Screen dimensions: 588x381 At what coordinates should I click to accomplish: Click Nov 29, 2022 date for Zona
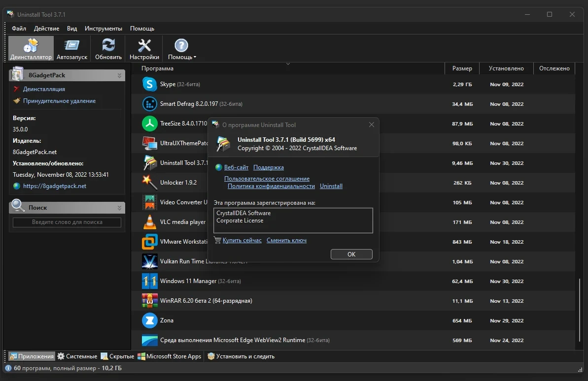507,320
